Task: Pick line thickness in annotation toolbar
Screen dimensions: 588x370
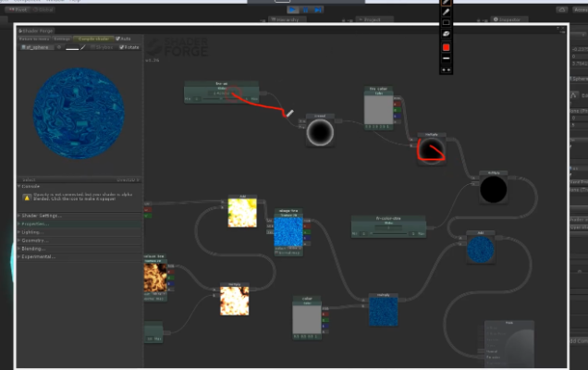Action: [446, 57]
